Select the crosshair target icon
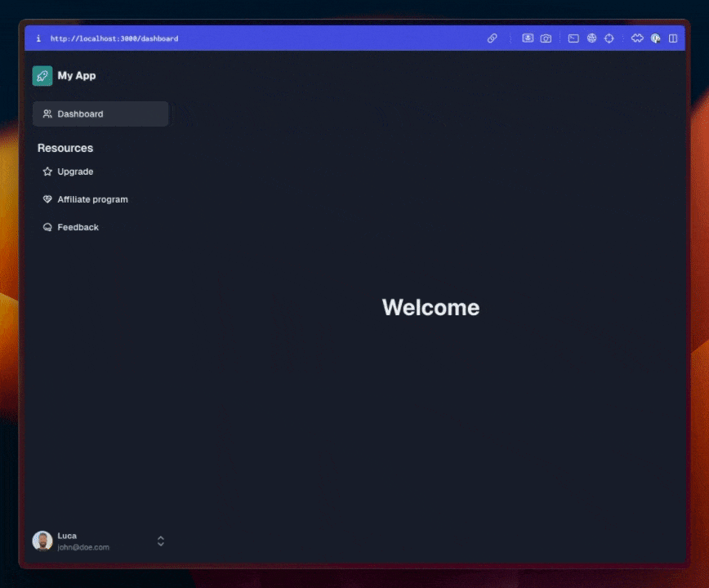Image resolution: width=709 pixels, height=588 pixels. pyautogui.click(x=609, y=38)
